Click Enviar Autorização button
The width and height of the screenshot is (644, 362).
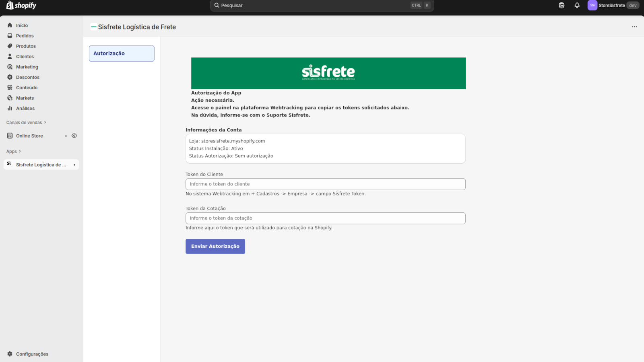pos(215,247)
